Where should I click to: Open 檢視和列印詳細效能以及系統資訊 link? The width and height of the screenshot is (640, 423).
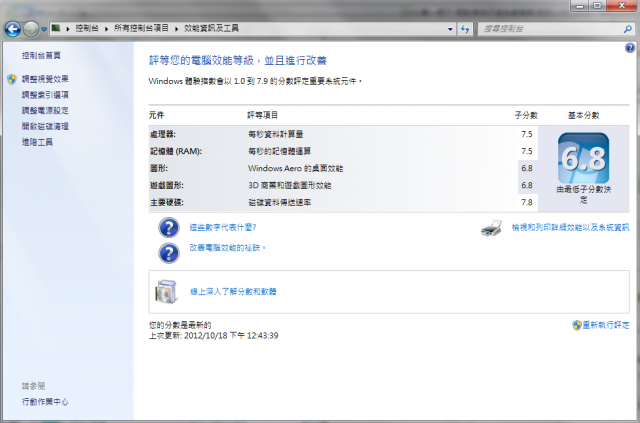click(x=570, y=227)
